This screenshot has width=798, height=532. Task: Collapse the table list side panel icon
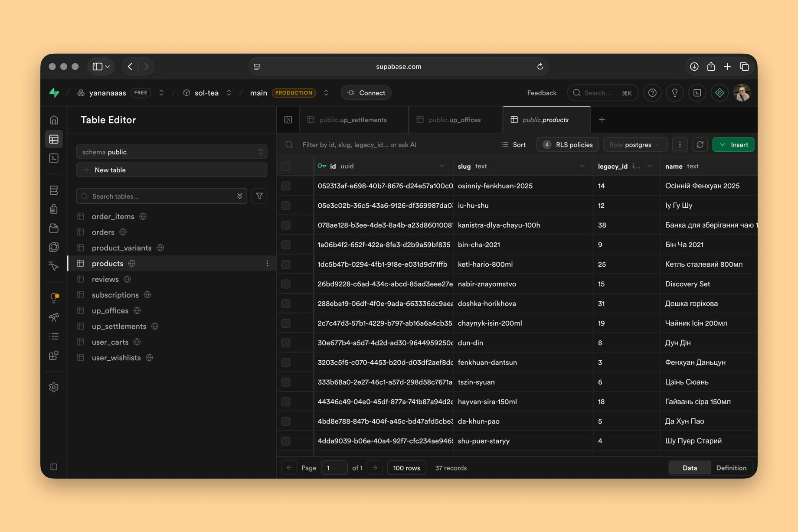[x=288, y=120]
